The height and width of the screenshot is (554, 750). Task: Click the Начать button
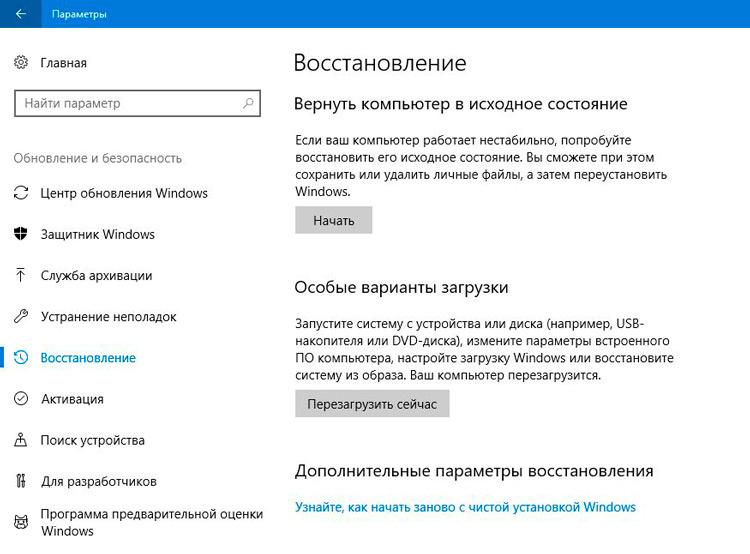tap(333, 220)
